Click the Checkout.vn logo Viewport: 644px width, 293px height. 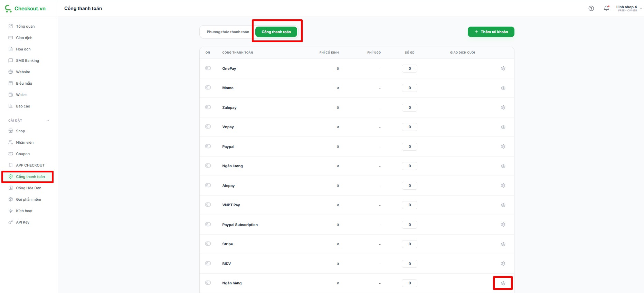point(26,8)
